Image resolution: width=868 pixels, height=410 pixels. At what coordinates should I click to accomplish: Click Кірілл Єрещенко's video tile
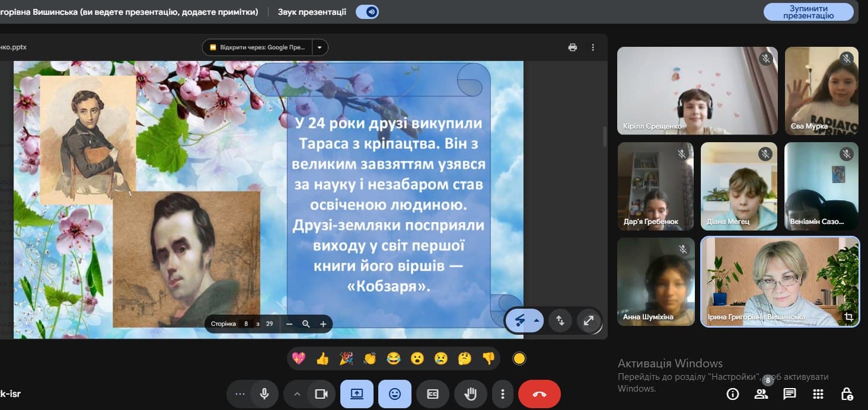[697, 91]
